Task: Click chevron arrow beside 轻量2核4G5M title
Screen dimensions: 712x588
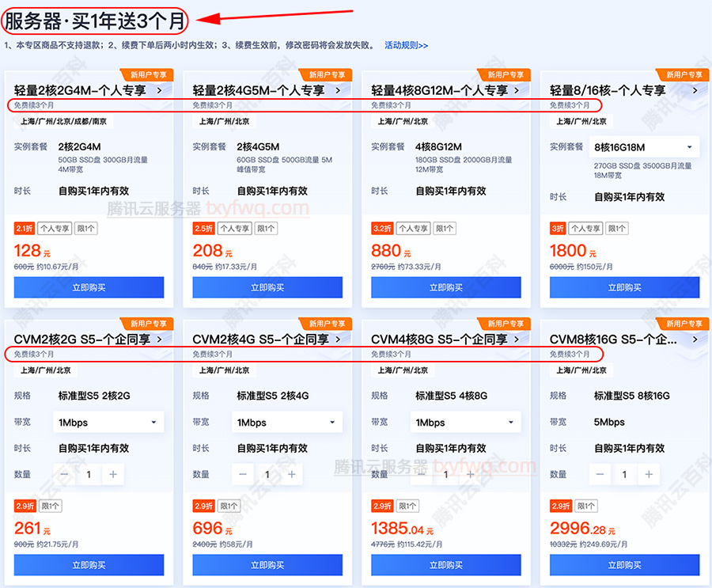Action: click(338, 90)
